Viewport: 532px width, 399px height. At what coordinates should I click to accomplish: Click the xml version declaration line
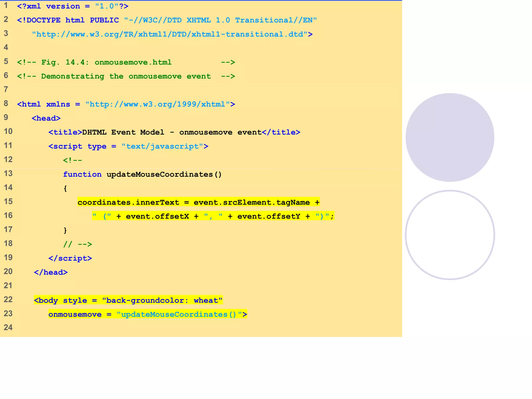tap(72, 6)
